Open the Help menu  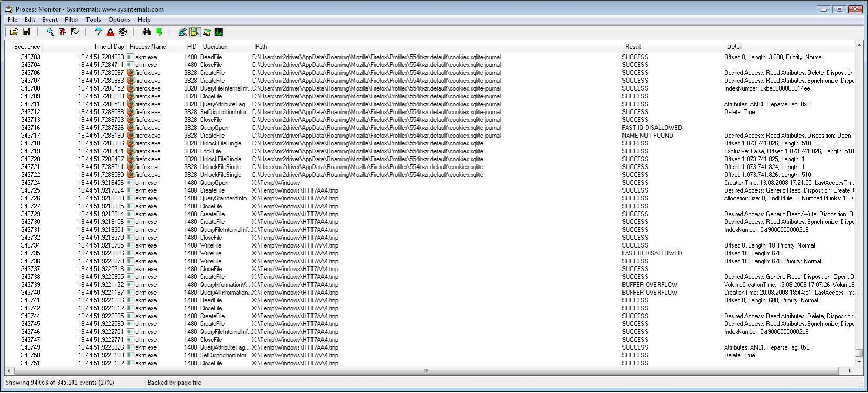pyautogui.click(x=144, y=20)
